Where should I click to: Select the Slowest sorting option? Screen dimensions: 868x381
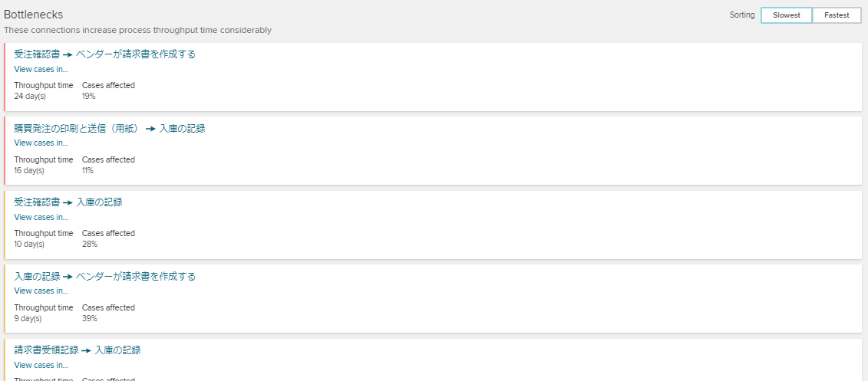pos(787,15)
